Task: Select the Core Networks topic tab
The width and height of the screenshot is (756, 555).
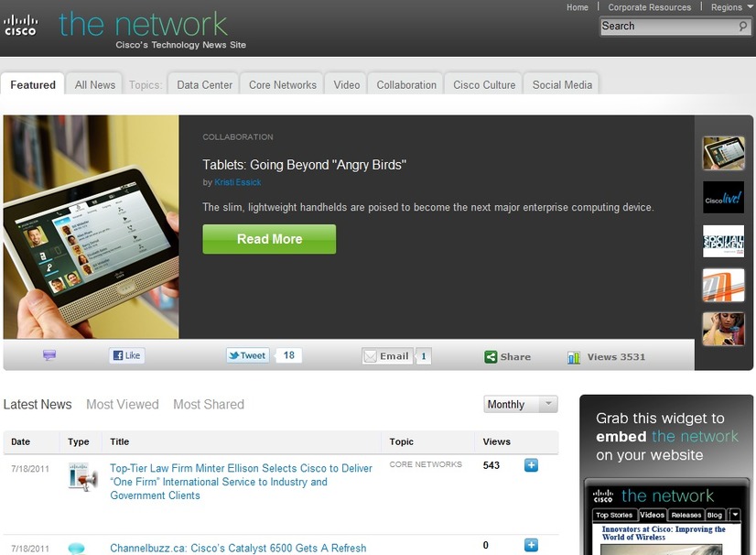Action: pyautogui.click(x=283, y=85)
